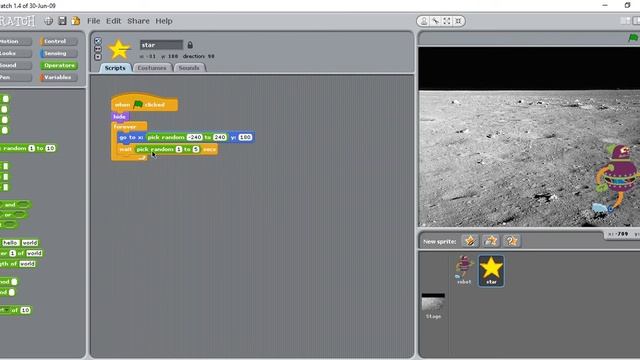Viewport: 640px width, 360px height.
Task: Paint a new sprite button
Action: pyautogui.click(x=470, y=241)
